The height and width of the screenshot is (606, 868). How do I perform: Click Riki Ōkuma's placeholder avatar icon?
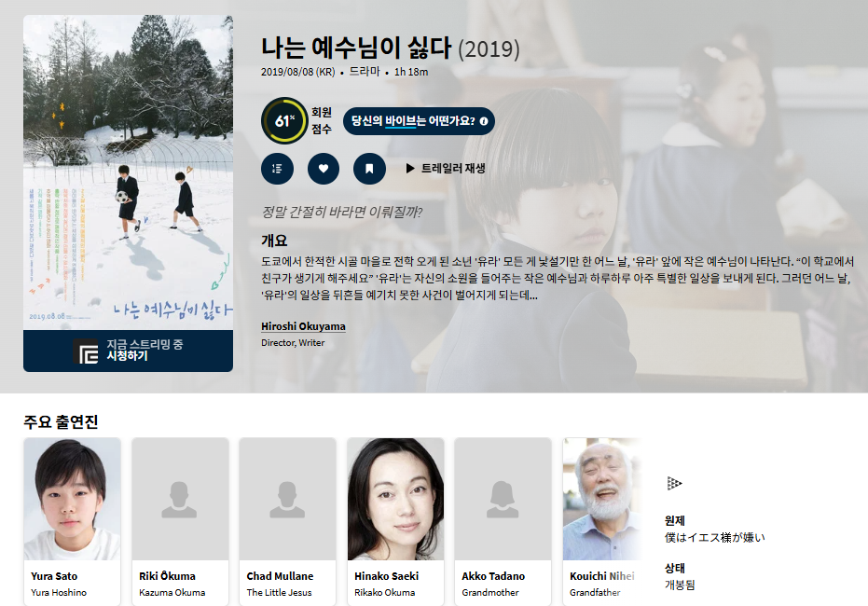(179, 499)
